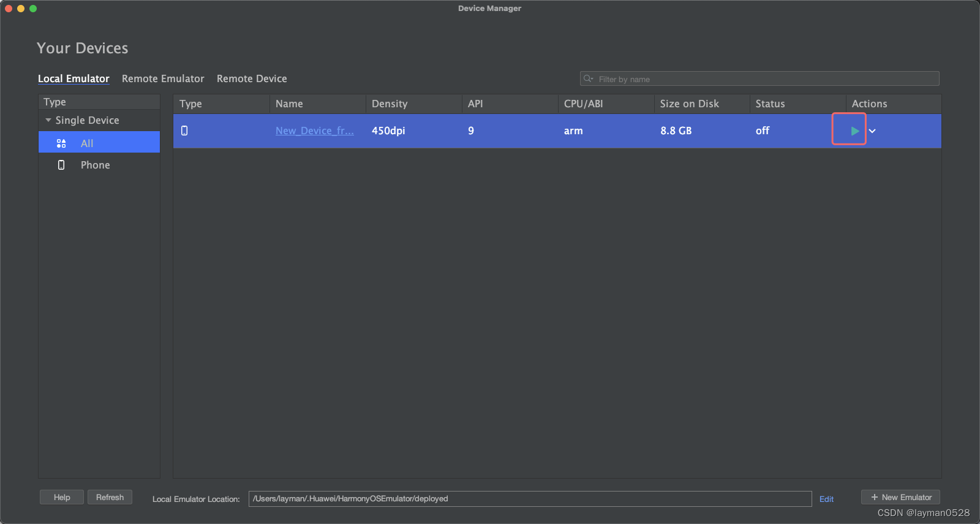Screen dimensions: 980x524
Task: Focus the Filter by name search field
Action: pyautogui.click(x=759, y=78)
